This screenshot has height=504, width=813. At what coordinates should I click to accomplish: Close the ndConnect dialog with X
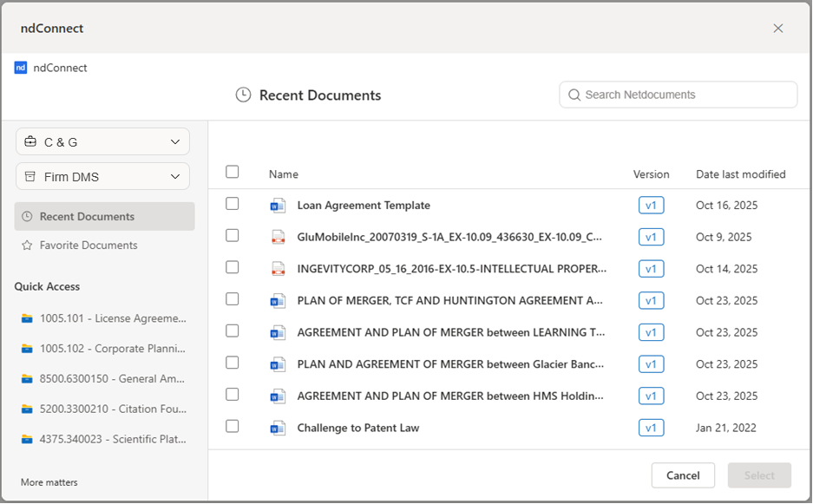777,29
